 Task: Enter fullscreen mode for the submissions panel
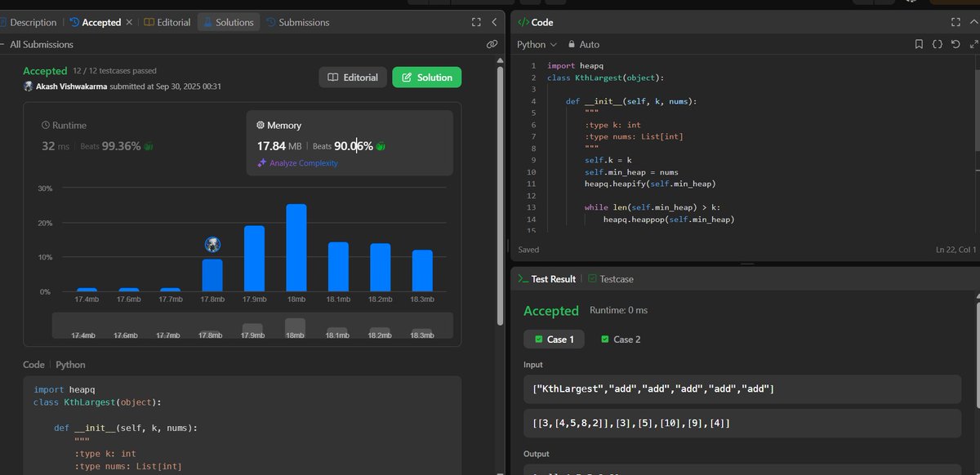point(476,22)
